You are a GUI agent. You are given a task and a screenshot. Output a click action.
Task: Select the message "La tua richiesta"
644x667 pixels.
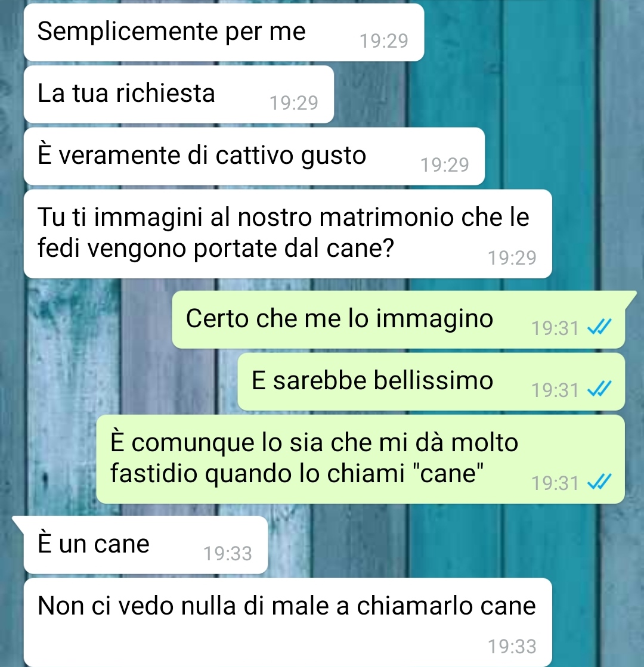pos(179,94)
